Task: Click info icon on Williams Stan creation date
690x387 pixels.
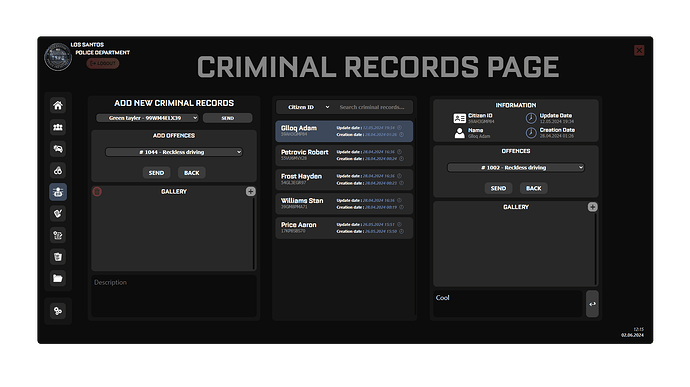Action: pos(401,207)
